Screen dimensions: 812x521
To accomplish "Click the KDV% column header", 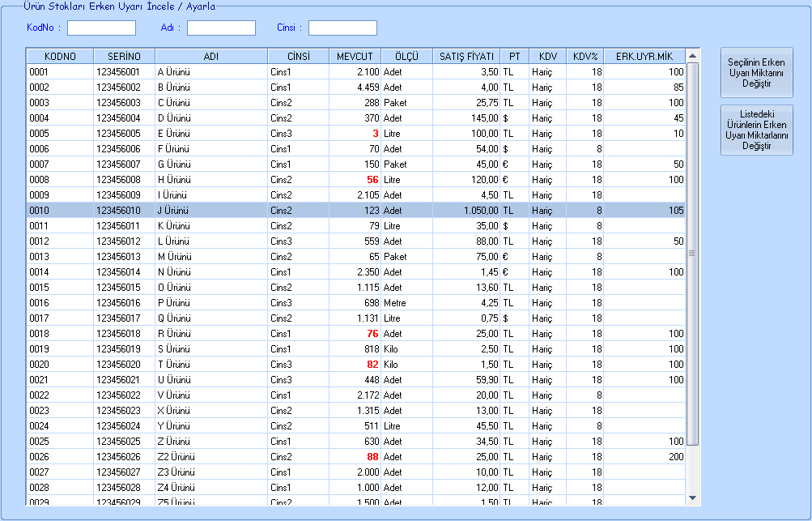I will pos(585,57).
